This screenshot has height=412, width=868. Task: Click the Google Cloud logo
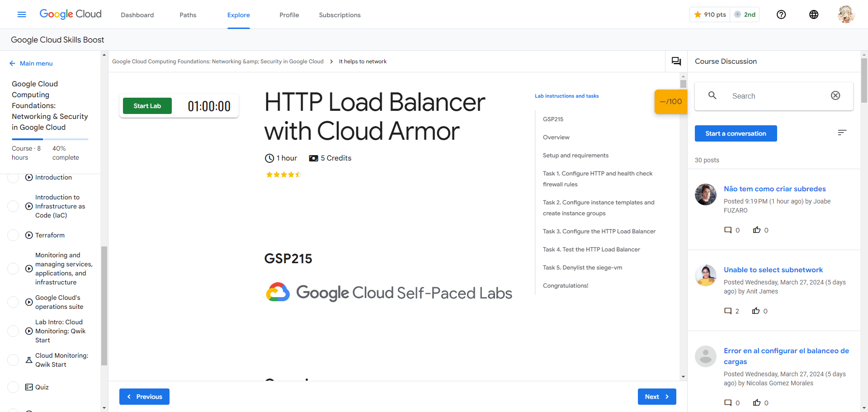point(71,14)
